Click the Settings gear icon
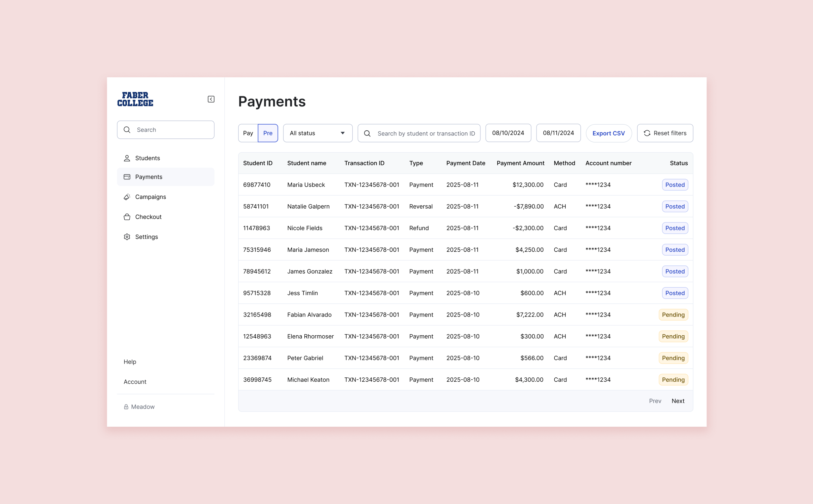 [127, 237]
